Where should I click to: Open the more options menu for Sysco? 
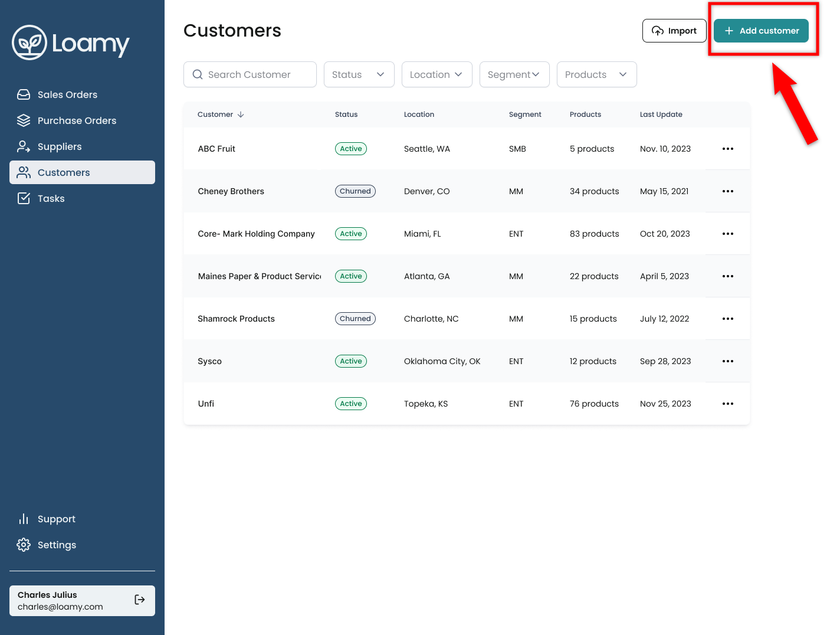click(728, 361)
